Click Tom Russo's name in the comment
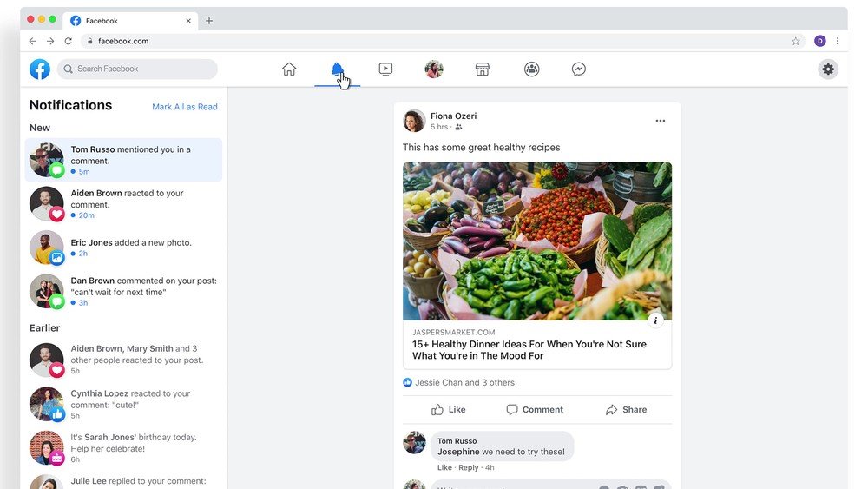The image size is (868, 489). 457,441
